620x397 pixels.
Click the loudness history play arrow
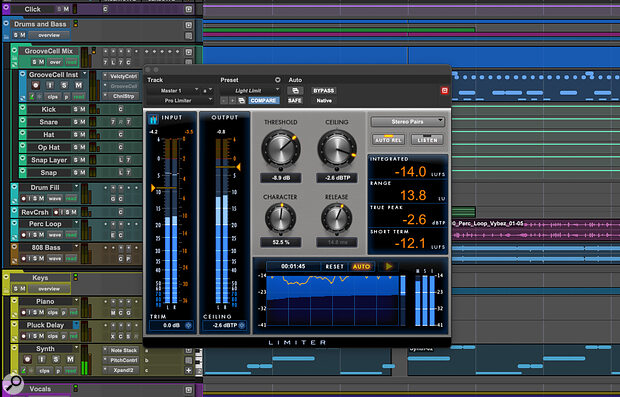tap(389, 266)
